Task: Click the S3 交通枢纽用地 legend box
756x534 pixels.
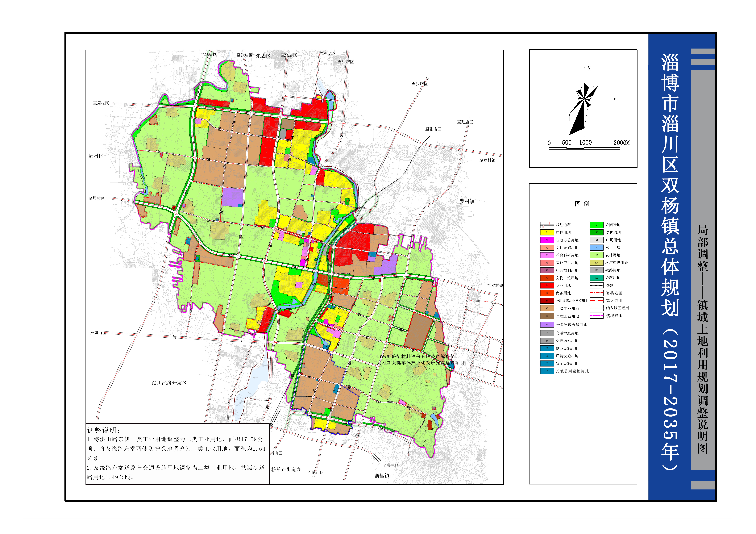Action: tap(547, 333)
